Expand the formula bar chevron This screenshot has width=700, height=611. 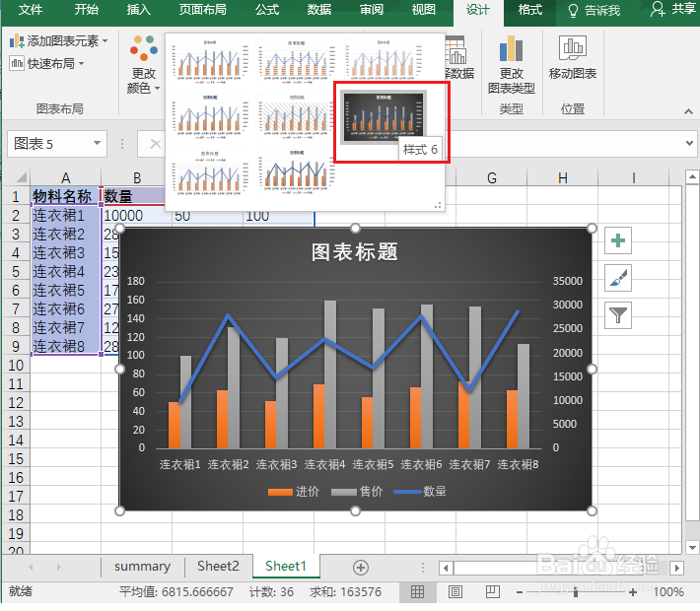click(x=690, y=143)
